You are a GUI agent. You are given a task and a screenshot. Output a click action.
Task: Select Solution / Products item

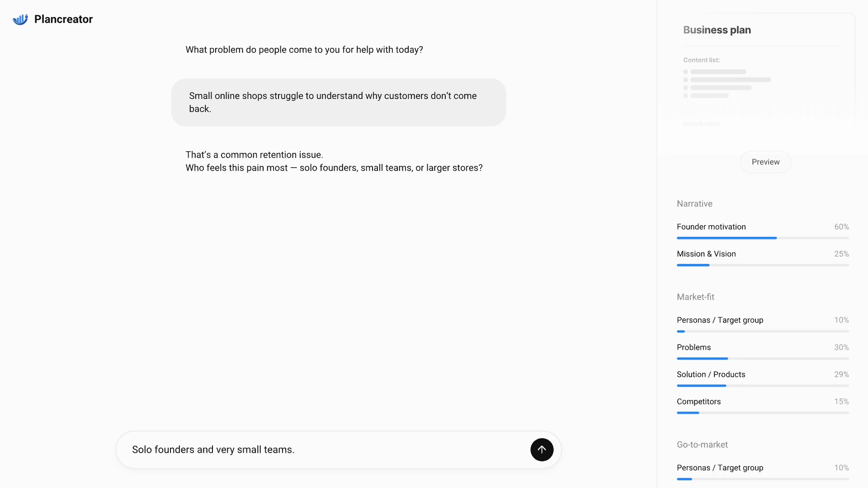coord(711,375)
